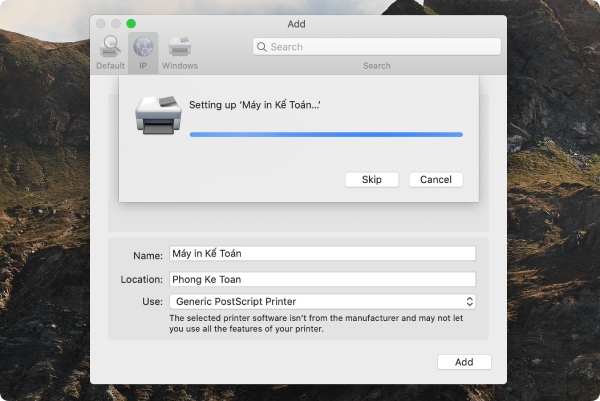This screenshot has width=600, height=401.
Task: Click the blue setup progress bar
Action: (326, 134)
